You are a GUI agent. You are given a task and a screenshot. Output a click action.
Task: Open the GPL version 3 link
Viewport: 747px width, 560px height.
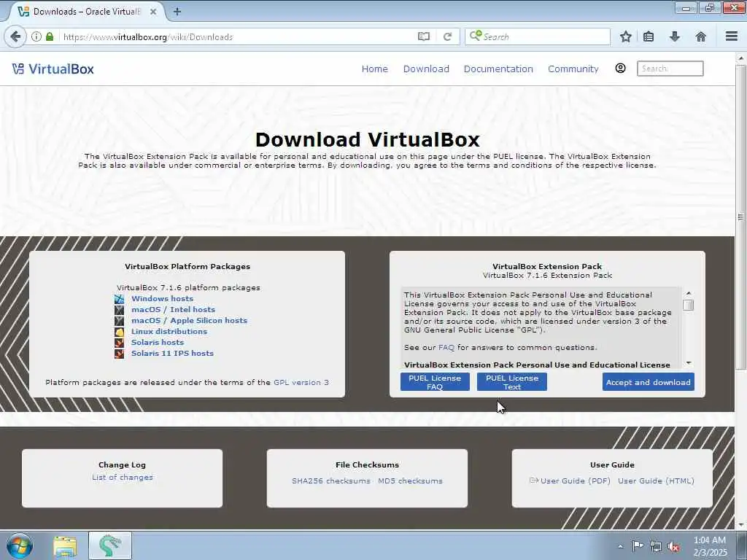(x=301, y=382)
